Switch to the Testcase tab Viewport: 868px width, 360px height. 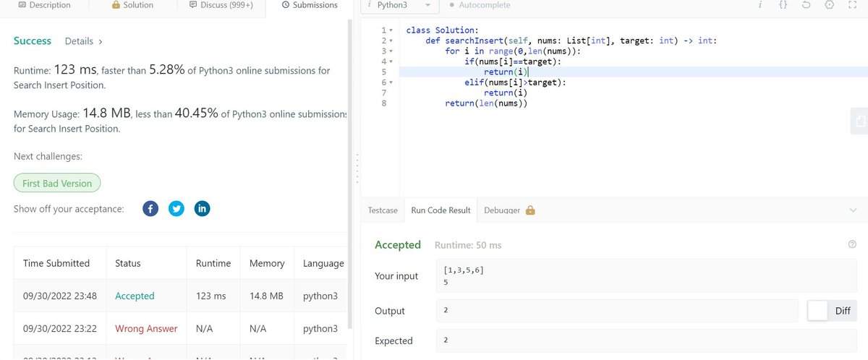(x=383, y=210)
